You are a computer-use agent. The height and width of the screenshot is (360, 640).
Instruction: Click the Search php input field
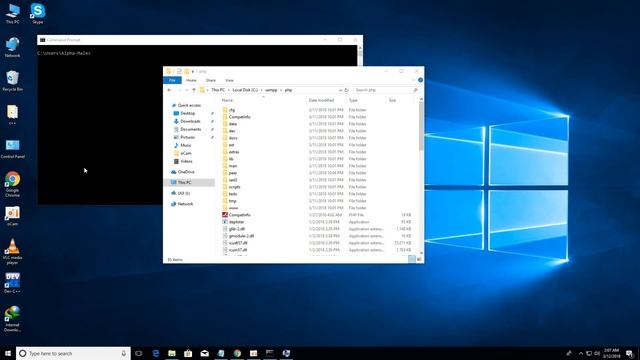tap(386, 90)
